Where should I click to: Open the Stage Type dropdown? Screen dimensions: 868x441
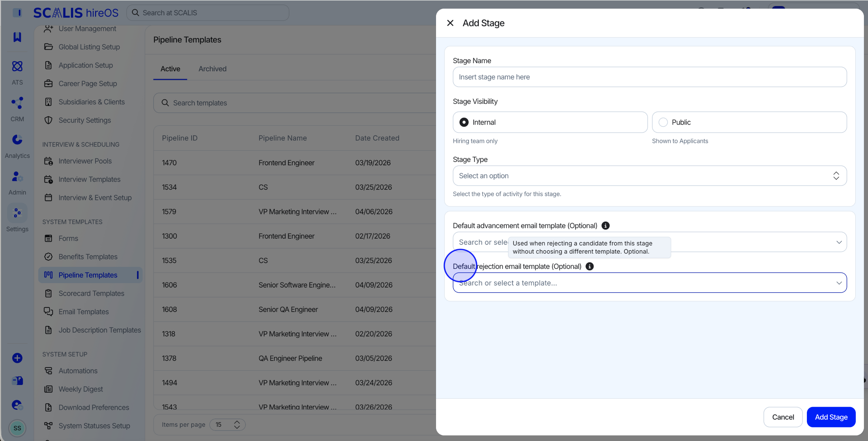tap(650, 176)
